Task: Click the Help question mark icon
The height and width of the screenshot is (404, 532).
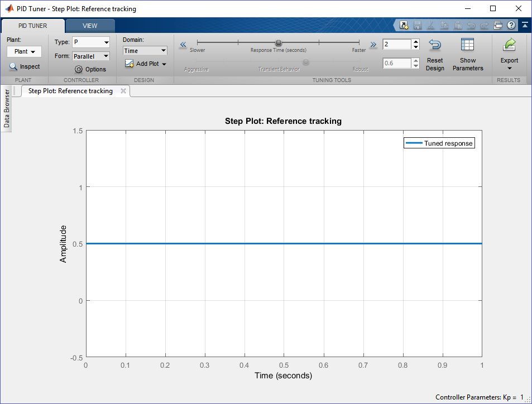Action: (511, 25)
